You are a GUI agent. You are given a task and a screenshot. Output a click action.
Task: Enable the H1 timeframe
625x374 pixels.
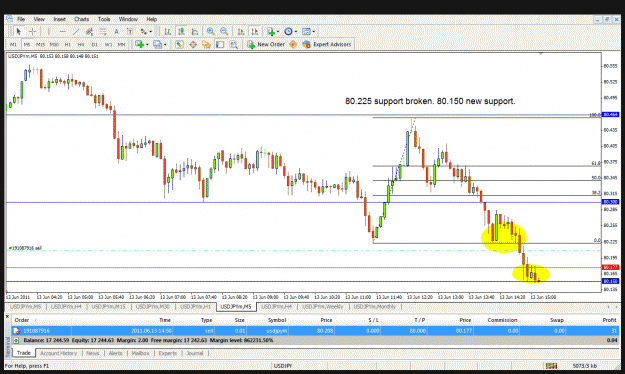coord(67,44)
